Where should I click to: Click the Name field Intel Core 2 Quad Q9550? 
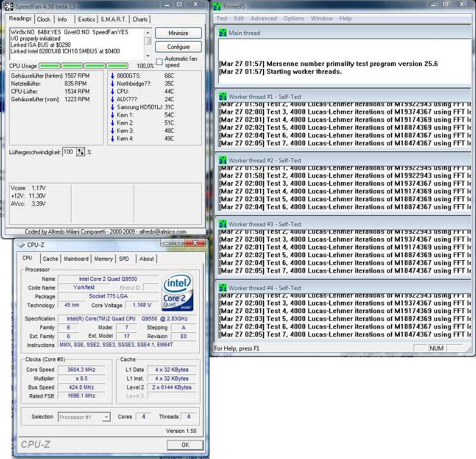108,279
